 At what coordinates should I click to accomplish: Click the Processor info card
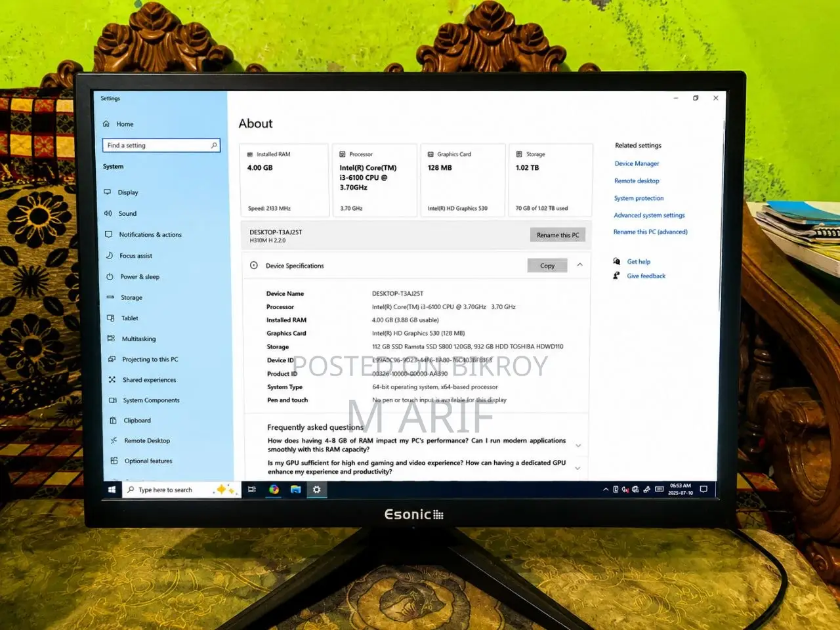pos(375,180)
